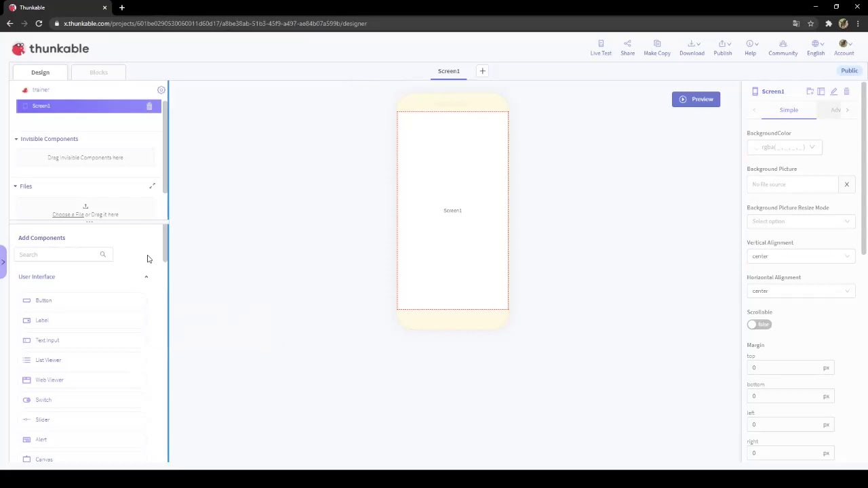The height and width of the screenshot is (488, 868).
Task: Select the Screen1 phone canvas
Action: point(452,210)
